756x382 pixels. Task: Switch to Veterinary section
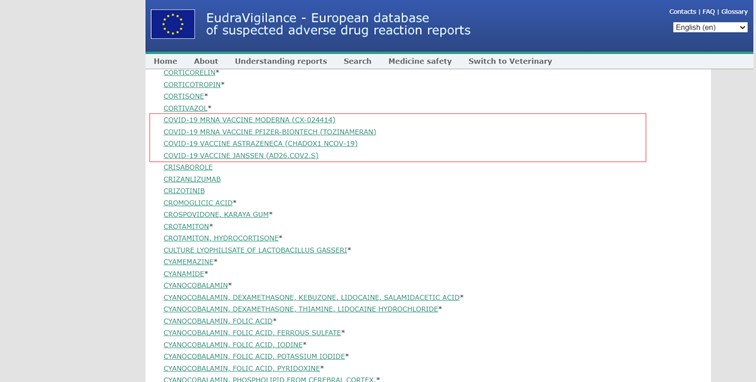point(510,61)
